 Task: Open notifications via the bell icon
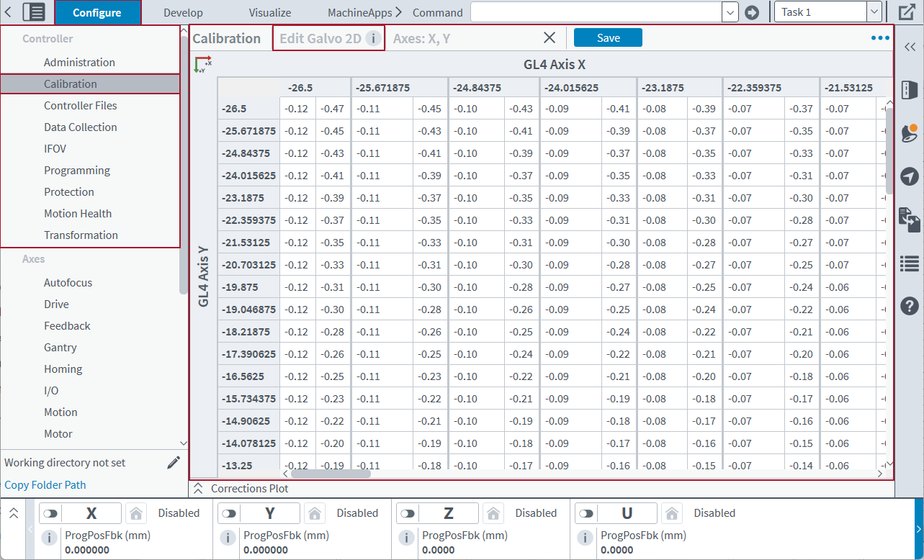coord(910,133)
